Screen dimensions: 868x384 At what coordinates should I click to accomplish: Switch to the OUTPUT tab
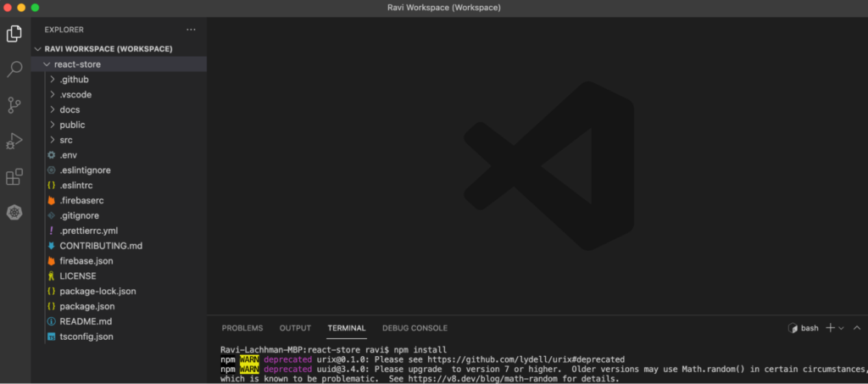[295, 328]
